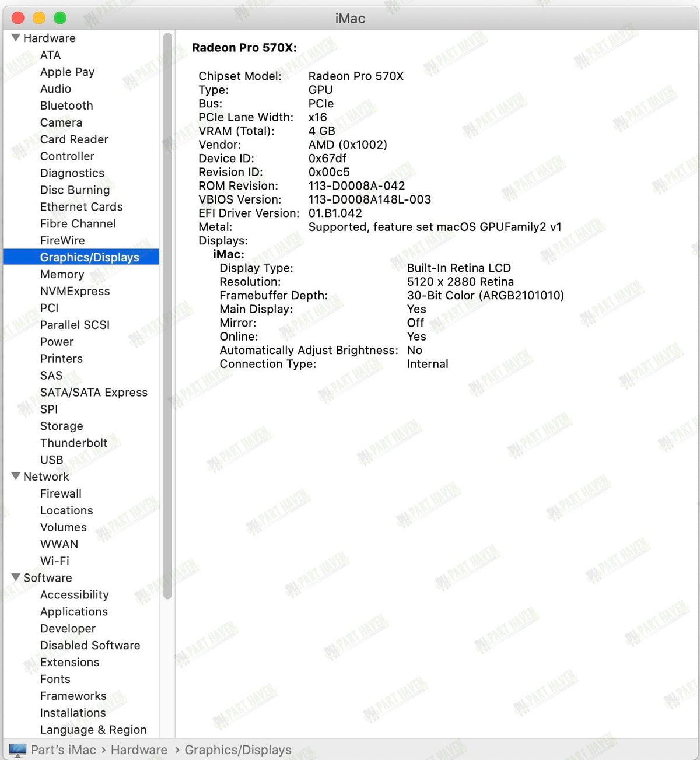Show Storage information
The image size is (700, 760).
click(x=61, y=426)
